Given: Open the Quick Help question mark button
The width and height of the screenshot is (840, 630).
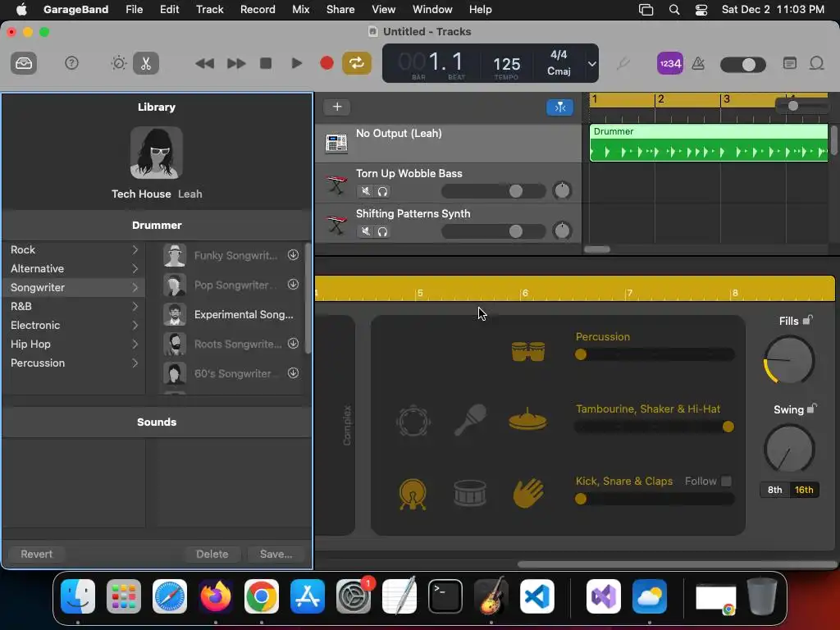Looking at the screenshot, I should pos(71,63).
